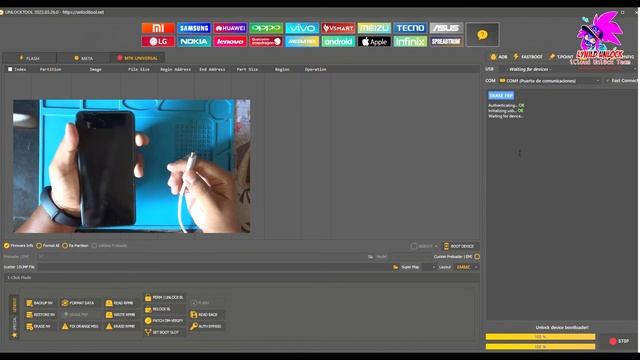Open the T.POINT tab
Screen dimensions: 640x360
pyautogui.click(x=562, y=57)
